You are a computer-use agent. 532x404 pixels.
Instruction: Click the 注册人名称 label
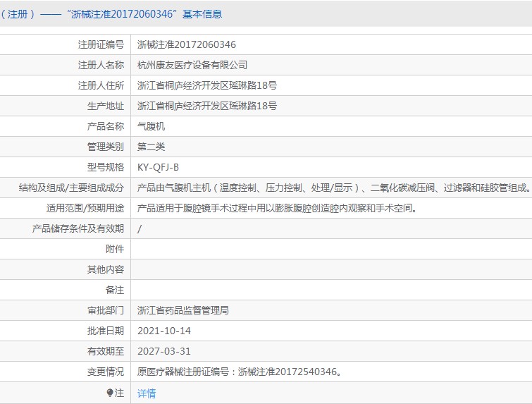click(101, 65)
